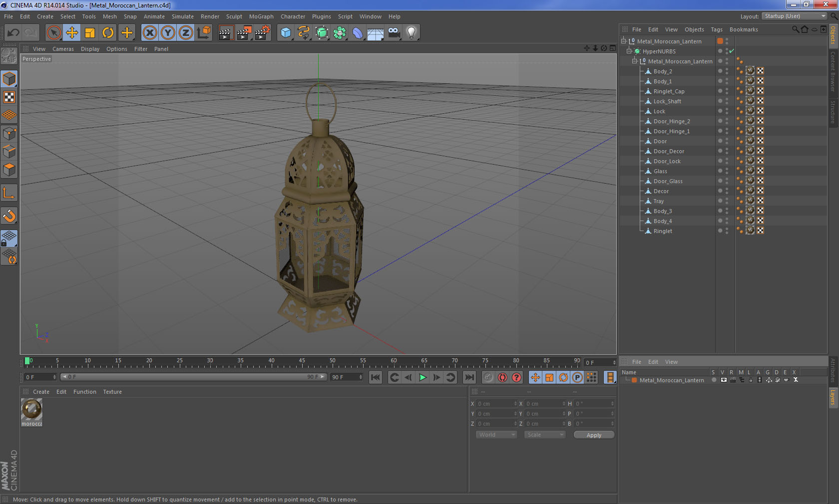Select the Door_Hinge_1 object
Screen dimensions: 839x504
[671, 131]
